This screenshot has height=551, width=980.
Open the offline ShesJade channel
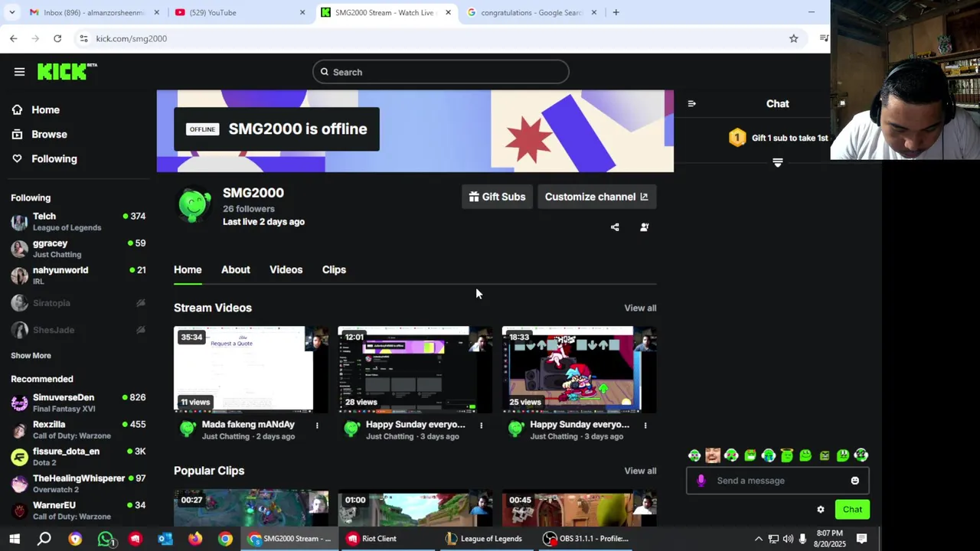[x=78, y=330]
